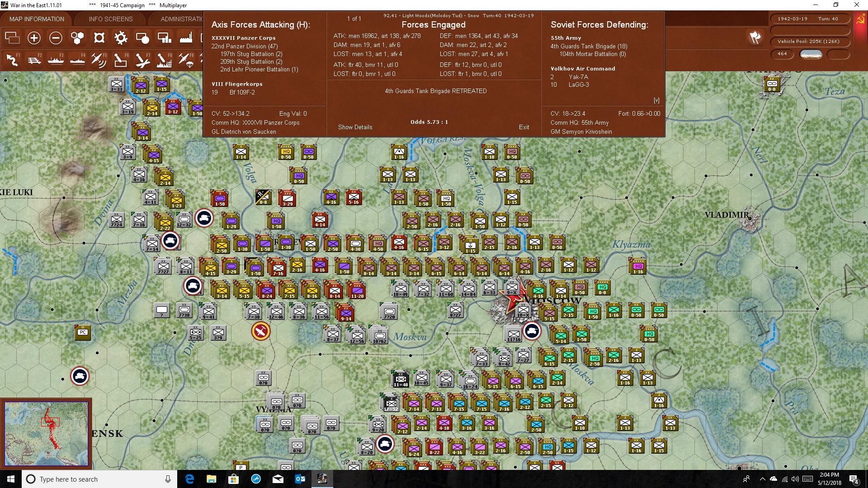Select the red 11-20 unit counter
The image size is (868, 488).
pos(357,290)
